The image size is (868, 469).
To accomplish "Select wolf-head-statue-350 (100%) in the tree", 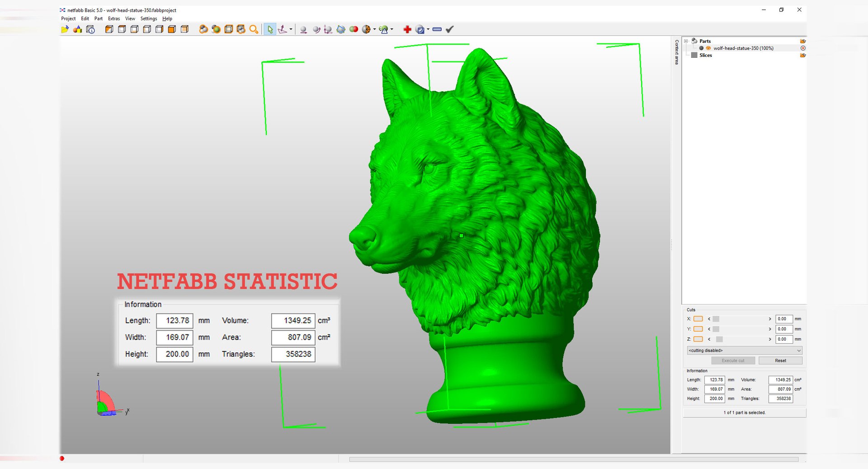I will (x=743, y=48).
